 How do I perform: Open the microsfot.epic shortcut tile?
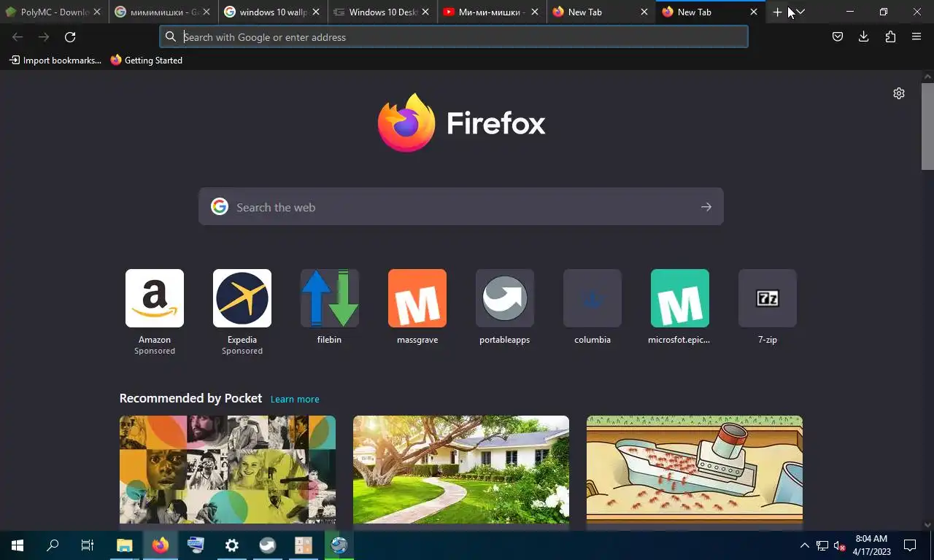point(680,298)
